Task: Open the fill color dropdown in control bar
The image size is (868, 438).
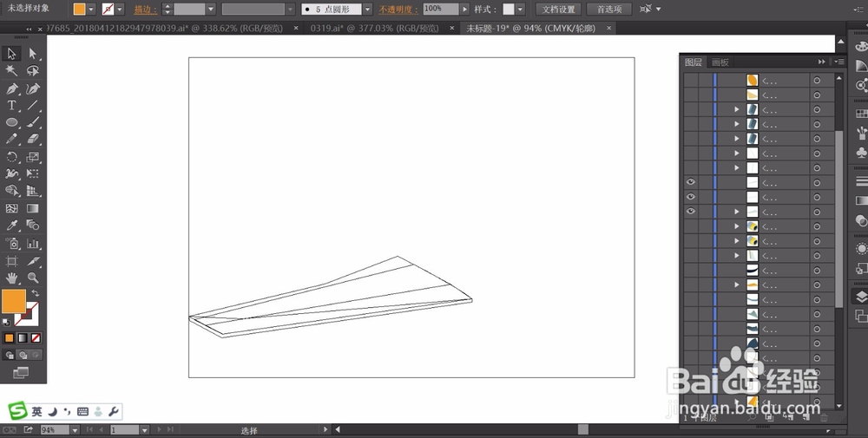Action: tap(91, 10)
